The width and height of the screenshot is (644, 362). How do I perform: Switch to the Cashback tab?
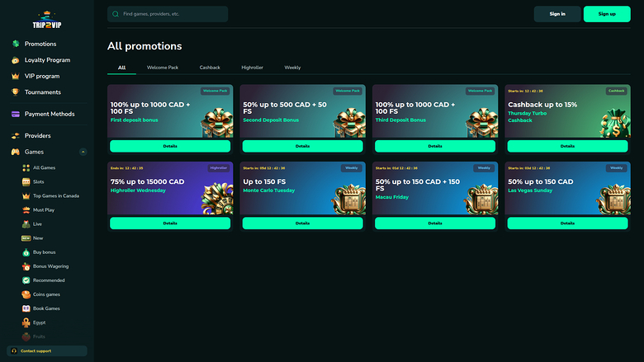point(210,68)
